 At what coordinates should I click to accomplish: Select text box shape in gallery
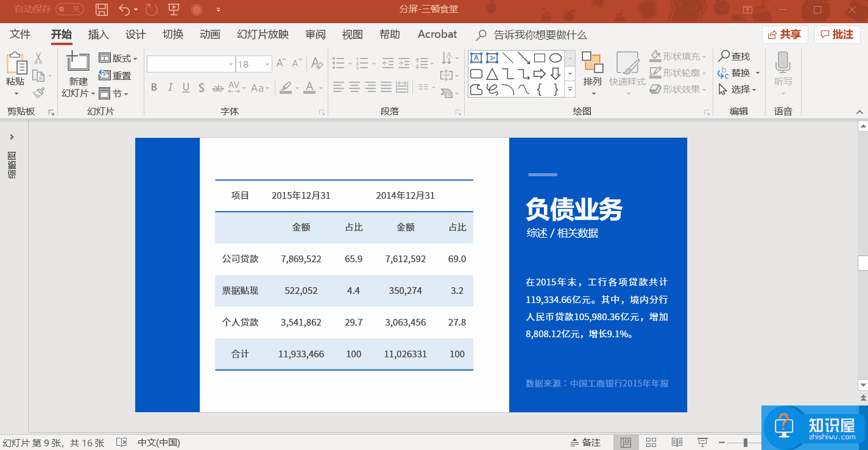pos(476,58)
